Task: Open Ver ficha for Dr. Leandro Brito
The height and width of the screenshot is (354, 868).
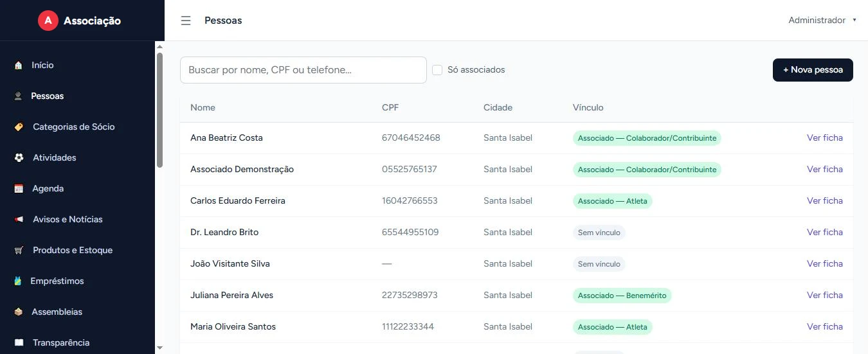Action: click(825, 233)
